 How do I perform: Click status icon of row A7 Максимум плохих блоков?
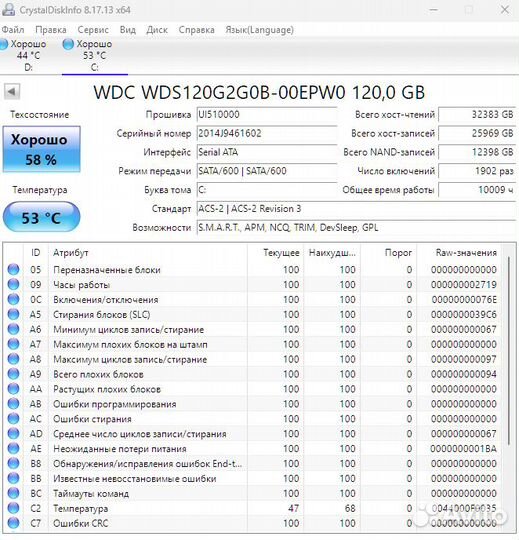point(13,344)
